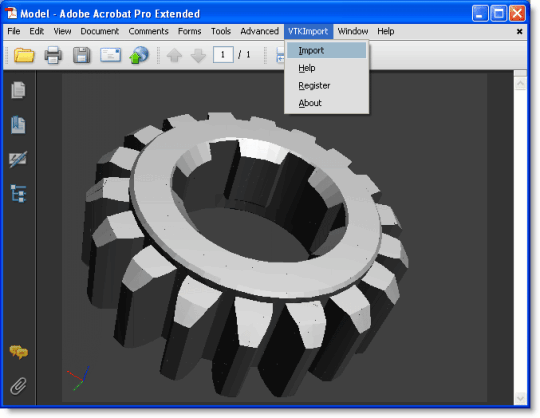Click the XYZ axis indicator
The image size is (540, 418).
79,378
